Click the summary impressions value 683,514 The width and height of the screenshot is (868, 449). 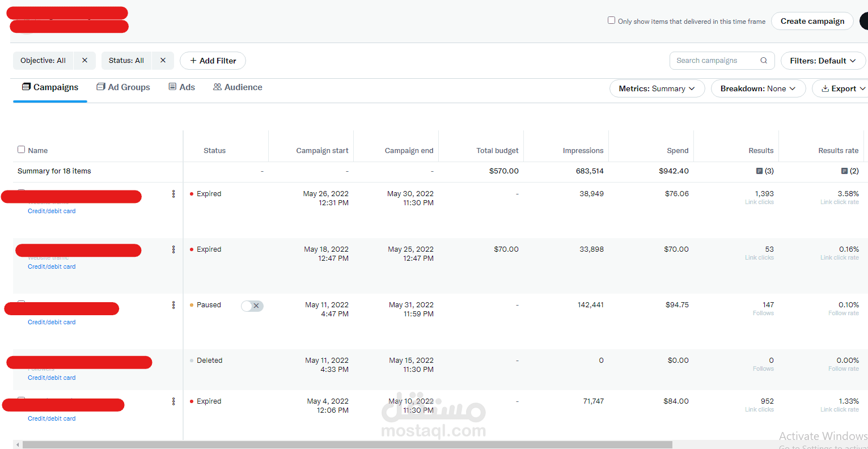point(590,171)
